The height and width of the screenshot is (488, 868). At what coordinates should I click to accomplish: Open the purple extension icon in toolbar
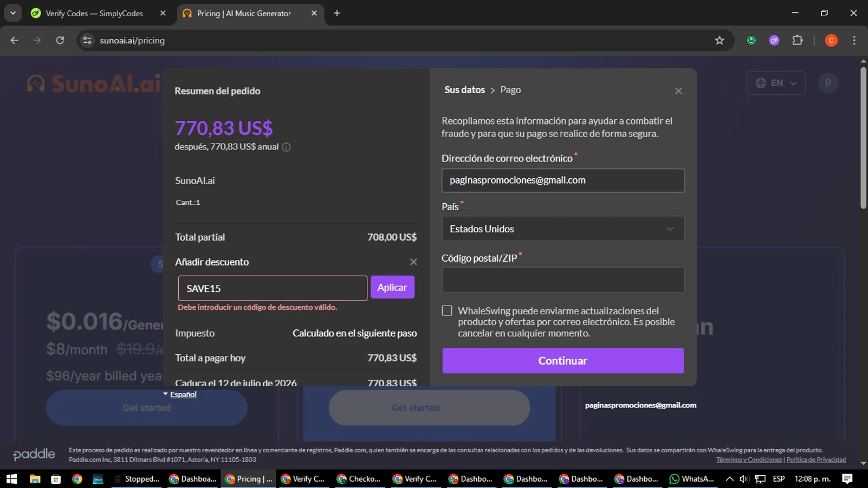pos(774,41)
